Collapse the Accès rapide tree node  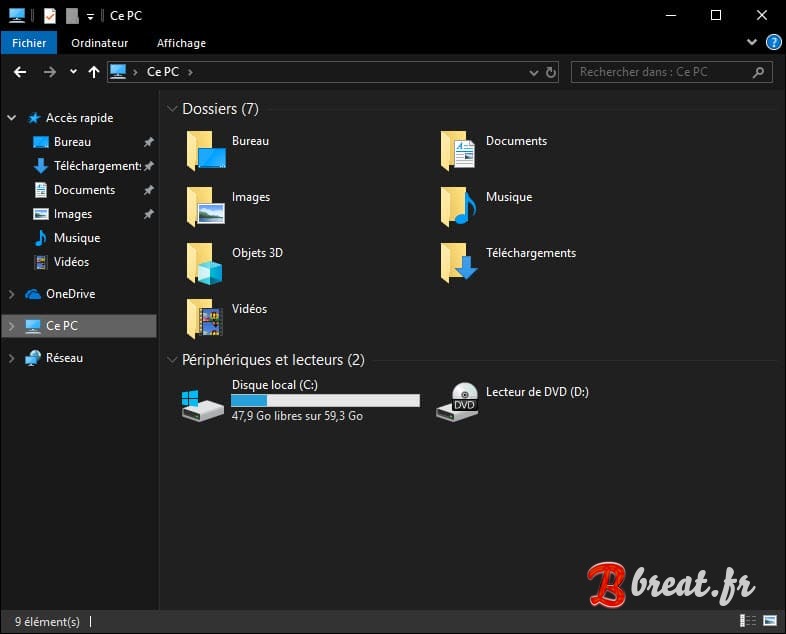[x=12, y=118]
